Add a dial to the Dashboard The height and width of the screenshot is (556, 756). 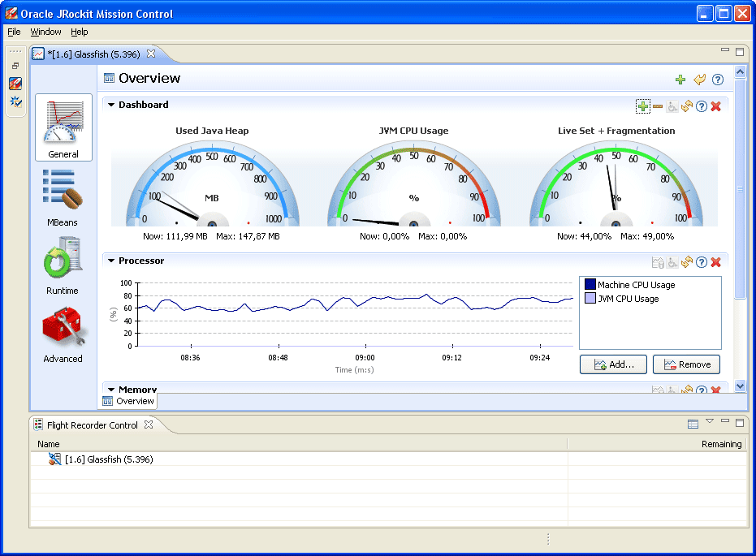click(x=642, y=106)
